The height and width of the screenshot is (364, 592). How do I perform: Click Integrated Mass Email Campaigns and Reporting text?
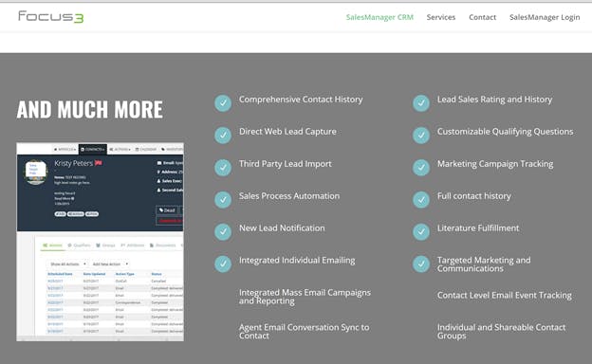point(305,297)
